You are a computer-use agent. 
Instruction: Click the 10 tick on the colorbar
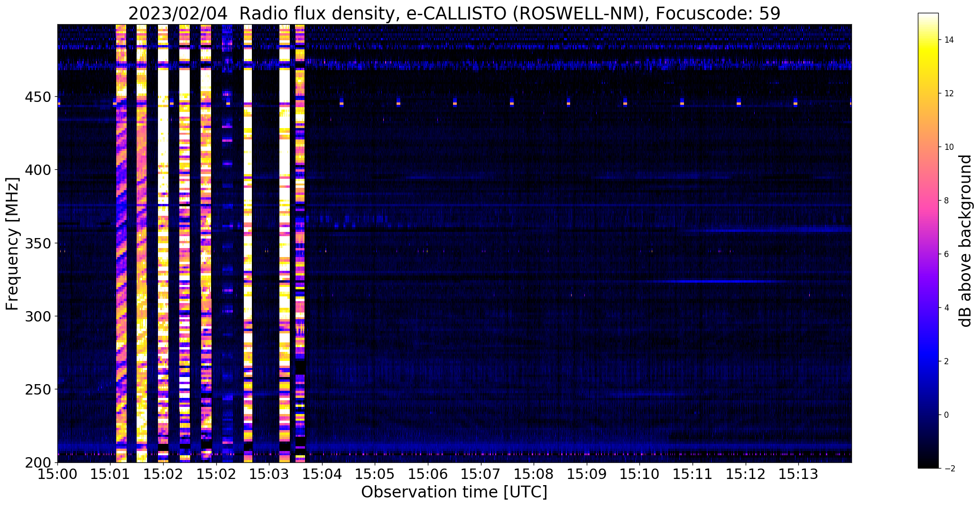[x=949, y=147]
